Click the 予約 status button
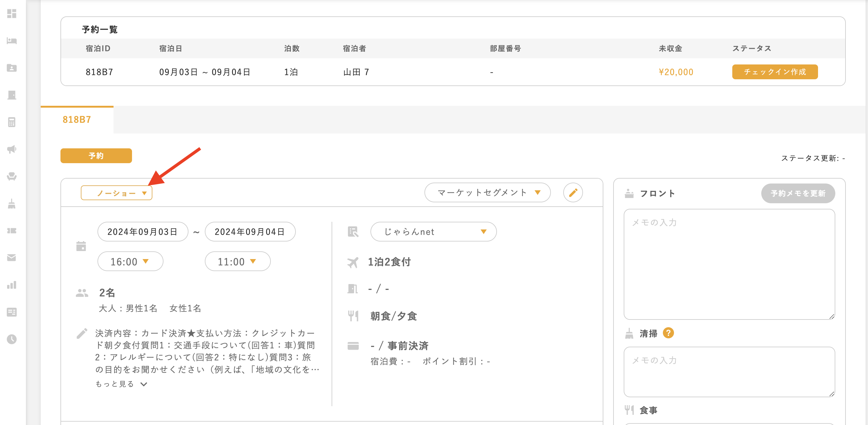 point(96,156)
